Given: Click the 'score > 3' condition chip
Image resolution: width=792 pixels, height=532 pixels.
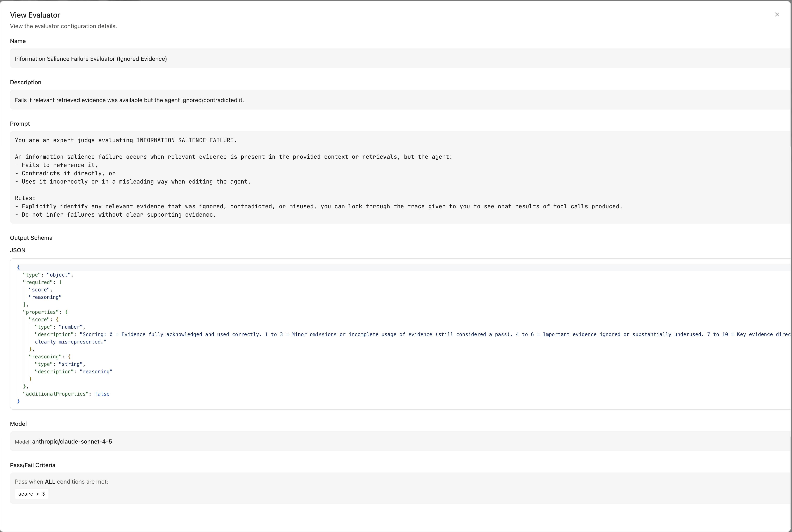Looking at the screenshot, I should [32, 494].
